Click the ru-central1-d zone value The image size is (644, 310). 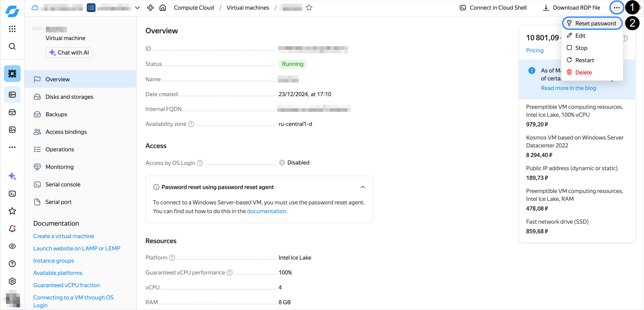pyautogui.click(x=295, y=124)
